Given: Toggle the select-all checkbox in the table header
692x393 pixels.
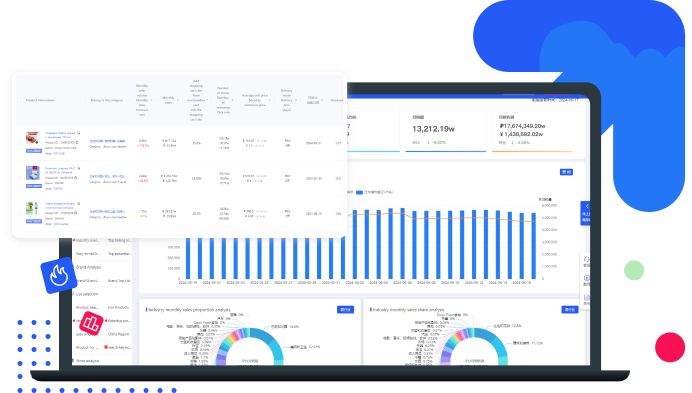Looking at the screenshot, I should click(x=19, y=100).
